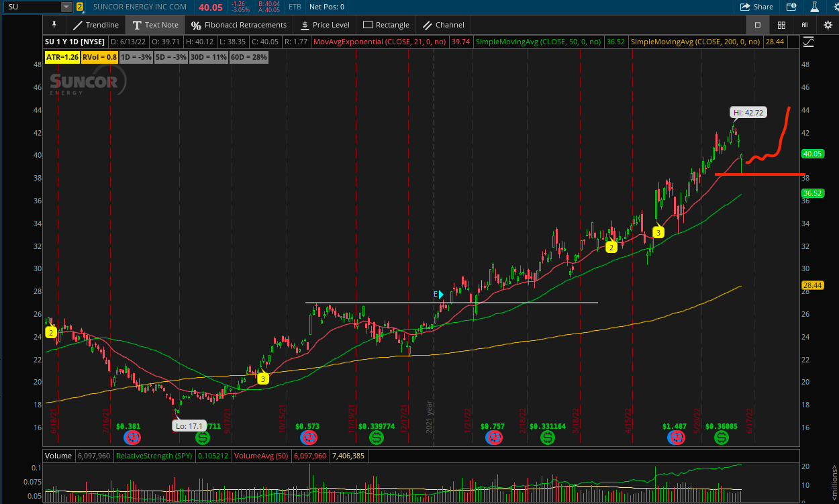Click the green 36.52 price axis label

point(812,193)
